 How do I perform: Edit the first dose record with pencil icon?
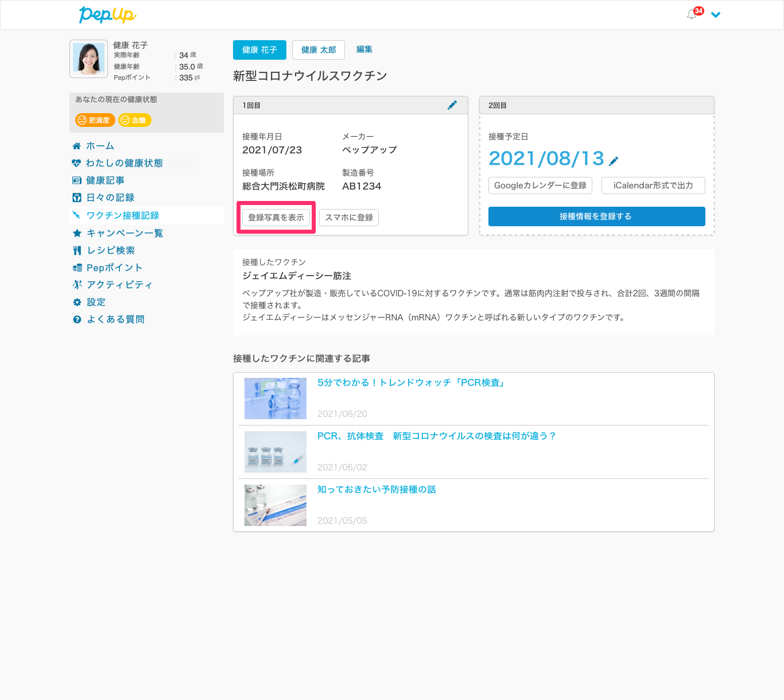click(452, 105)
